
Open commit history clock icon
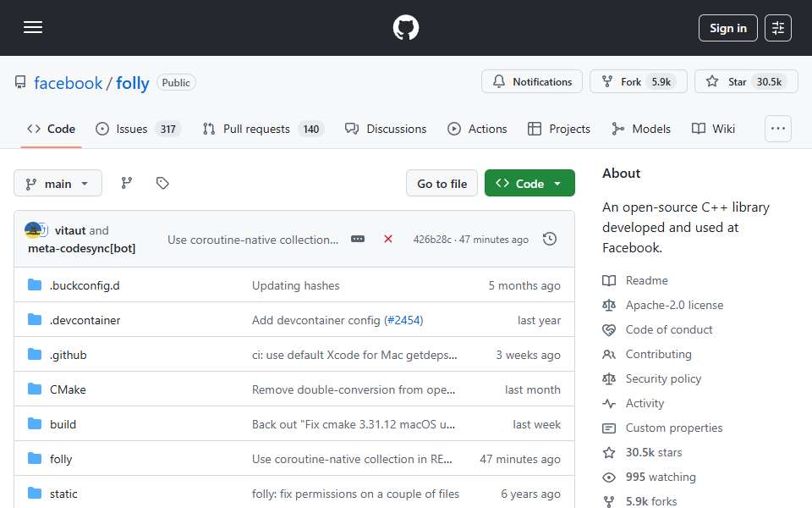point(550,239)
